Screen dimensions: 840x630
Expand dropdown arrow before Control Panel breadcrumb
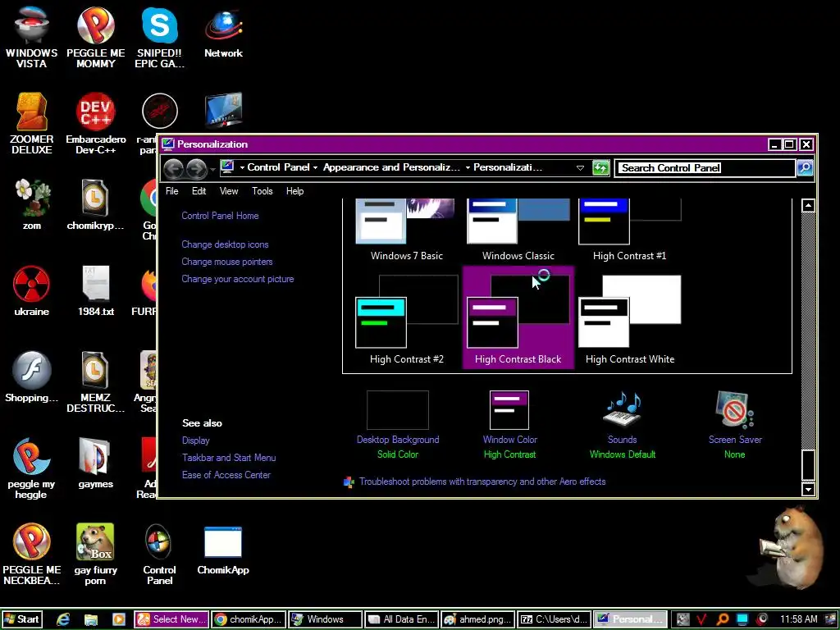pos(242,167)
